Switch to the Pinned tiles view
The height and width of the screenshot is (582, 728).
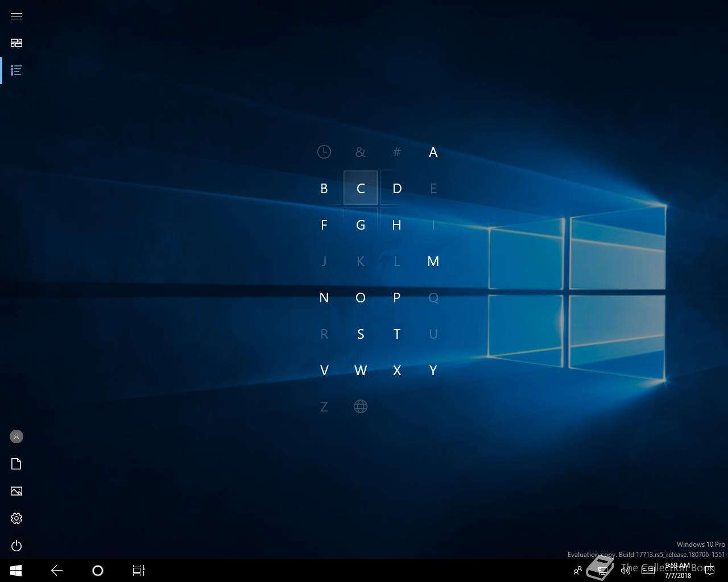(16, 43)
